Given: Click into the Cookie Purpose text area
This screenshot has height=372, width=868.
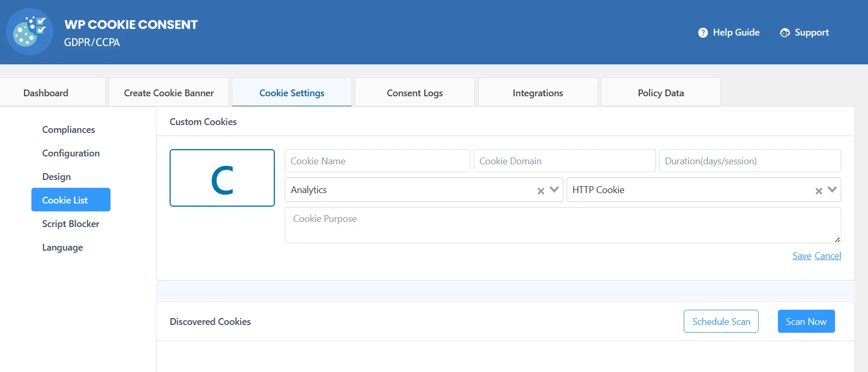Looking at the screenshot, I should (x=563, y=225).
